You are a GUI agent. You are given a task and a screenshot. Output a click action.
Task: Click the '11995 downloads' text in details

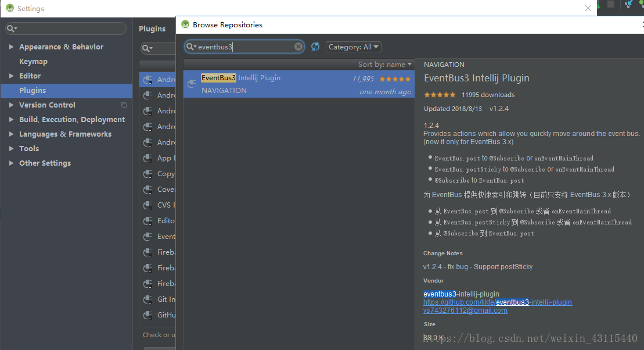click(x=488, y=95)
